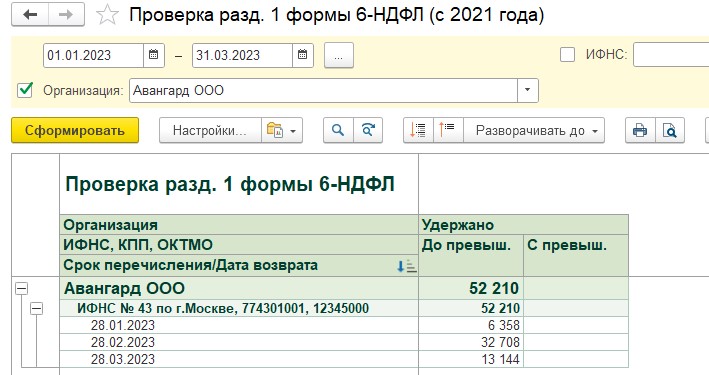Click the Авангард ООО organization field
This screenshot has width=709, height=375.
click(323, 90)
